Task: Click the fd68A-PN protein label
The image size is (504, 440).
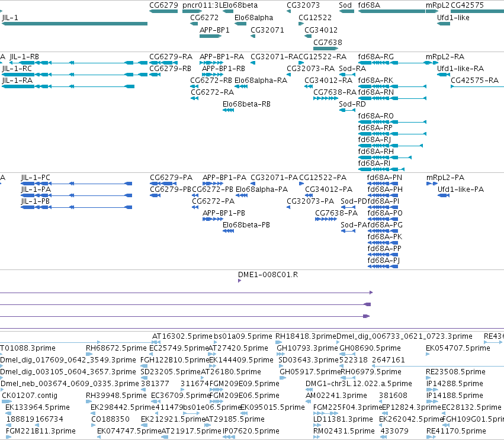Action: [x=385, y=178]
